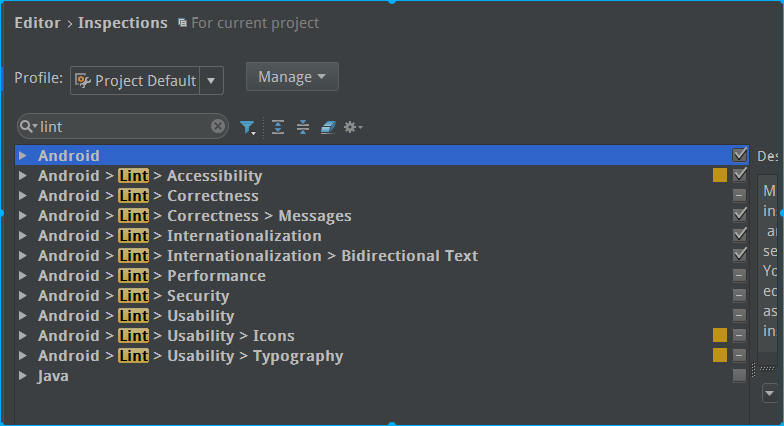Toggle the Android Lint Accessibility checkbox

(x=740, y=175)
